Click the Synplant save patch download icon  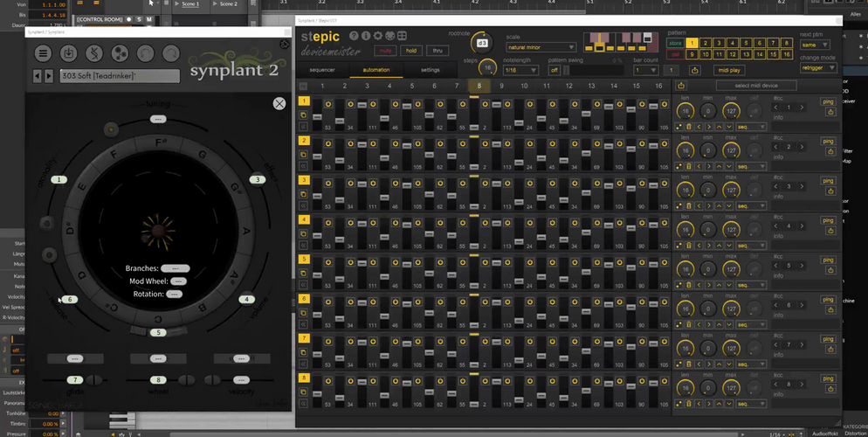[x=69, y=53]
